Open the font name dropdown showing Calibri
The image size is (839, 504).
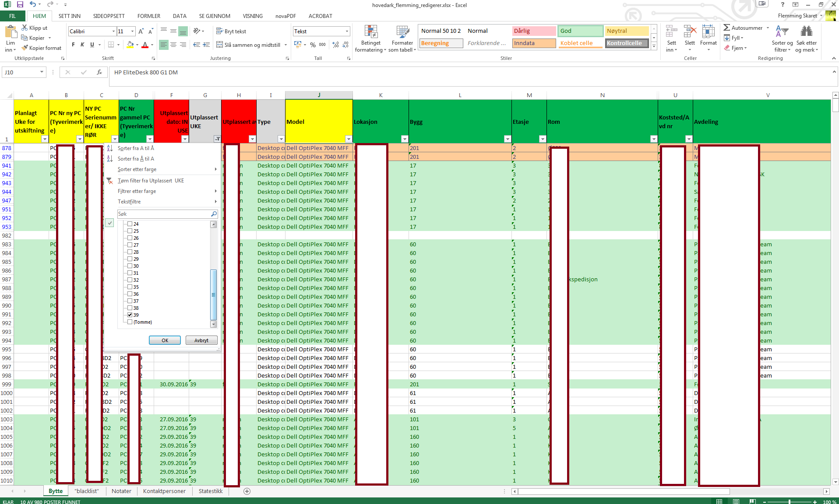[x=113, y=31]
